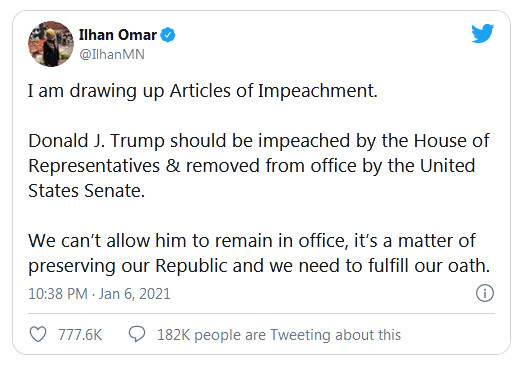Click the word 'Impeachment' in first sentence

(x=318, y=91)
